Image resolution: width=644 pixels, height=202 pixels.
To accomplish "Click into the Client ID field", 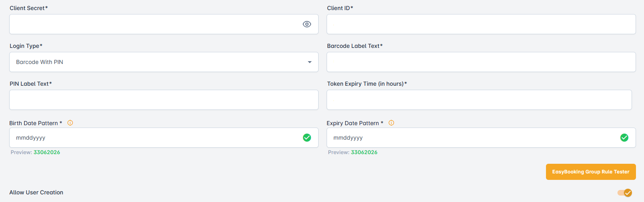I will coord(481,24).
